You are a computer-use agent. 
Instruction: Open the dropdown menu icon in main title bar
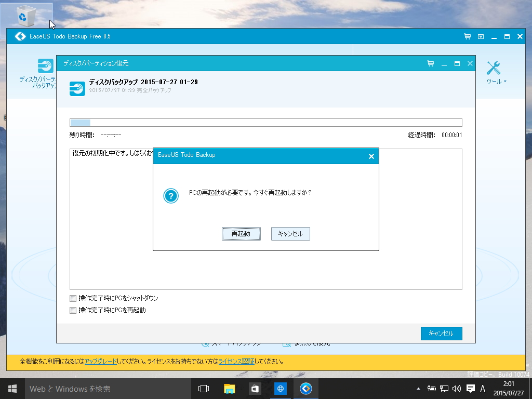pyautogui.click(x=481, y=37)
